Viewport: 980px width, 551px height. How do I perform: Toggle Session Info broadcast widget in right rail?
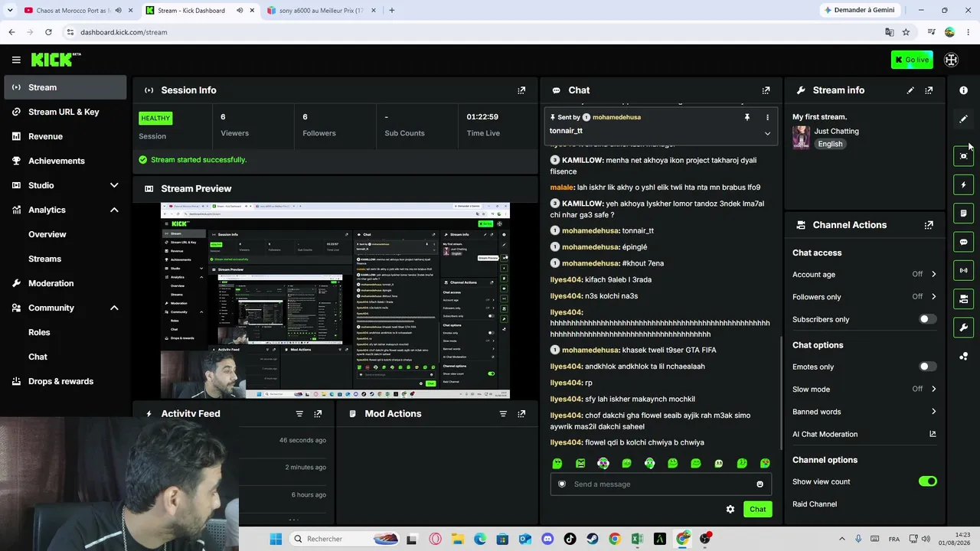click(963, 270)
